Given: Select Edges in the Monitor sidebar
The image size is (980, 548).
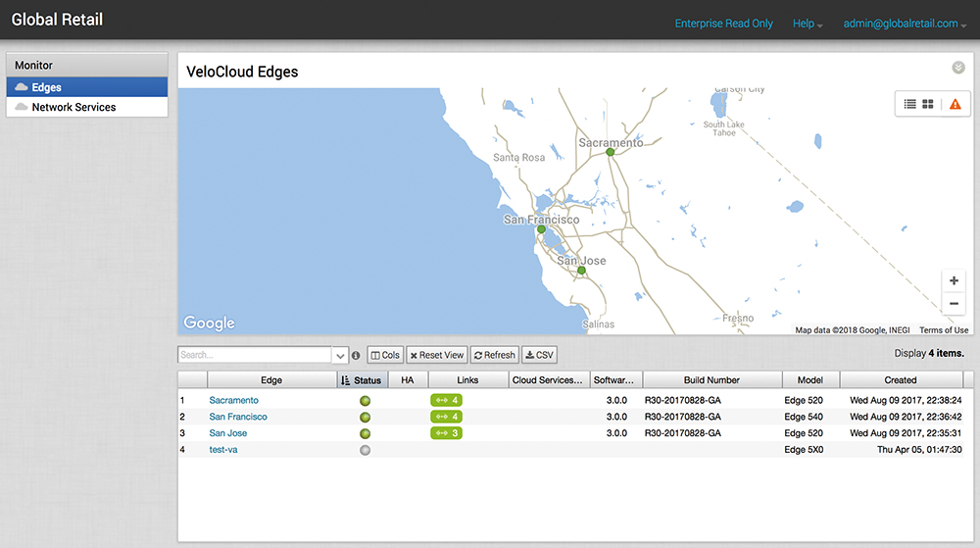Looking at the screenshot, I should coord(87,87).
